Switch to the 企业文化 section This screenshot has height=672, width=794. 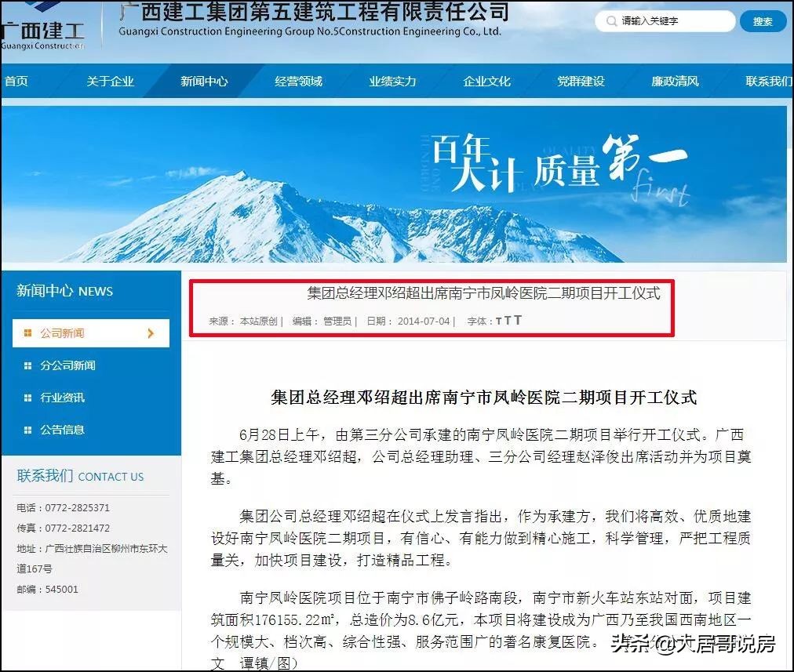(486, 81)
